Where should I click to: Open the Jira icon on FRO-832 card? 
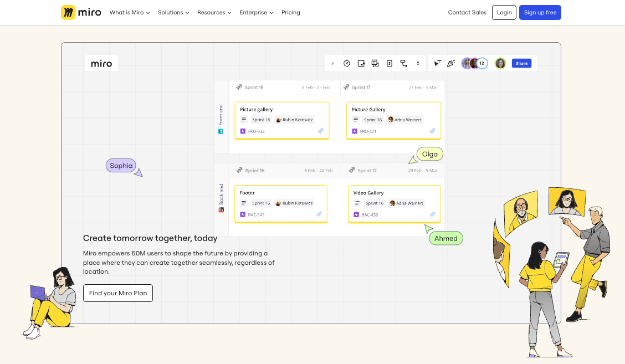click(243, 131)
